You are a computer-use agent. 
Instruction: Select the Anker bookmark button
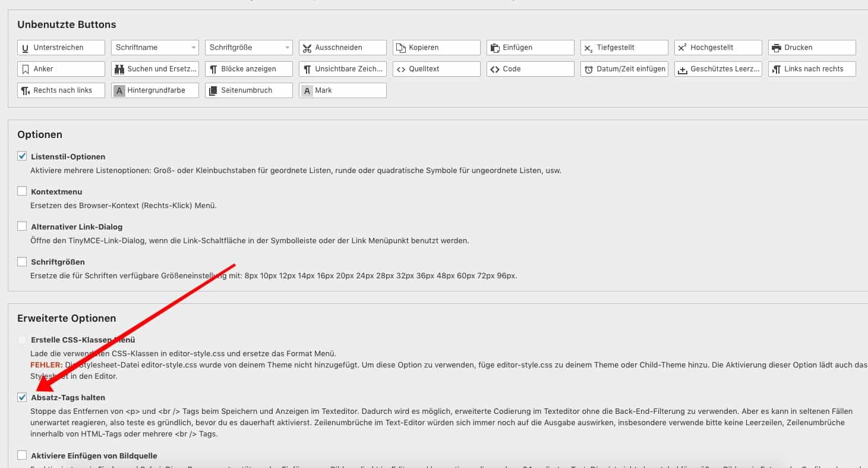[61, 69]
